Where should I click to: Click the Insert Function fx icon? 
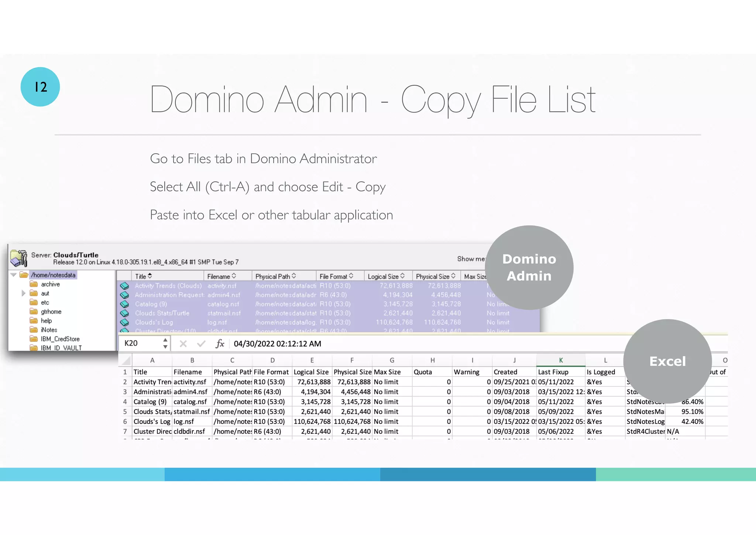[220, 344]
